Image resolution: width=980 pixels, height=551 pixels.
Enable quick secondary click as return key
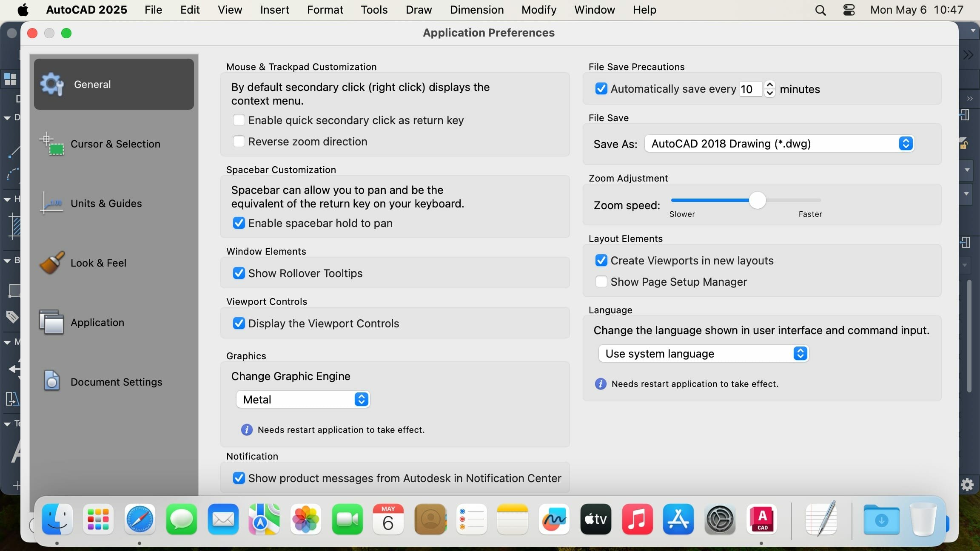239,120
